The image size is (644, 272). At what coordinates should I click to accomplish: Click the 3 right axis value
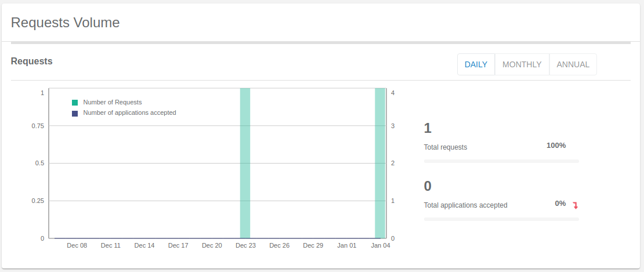coord(393,126)
